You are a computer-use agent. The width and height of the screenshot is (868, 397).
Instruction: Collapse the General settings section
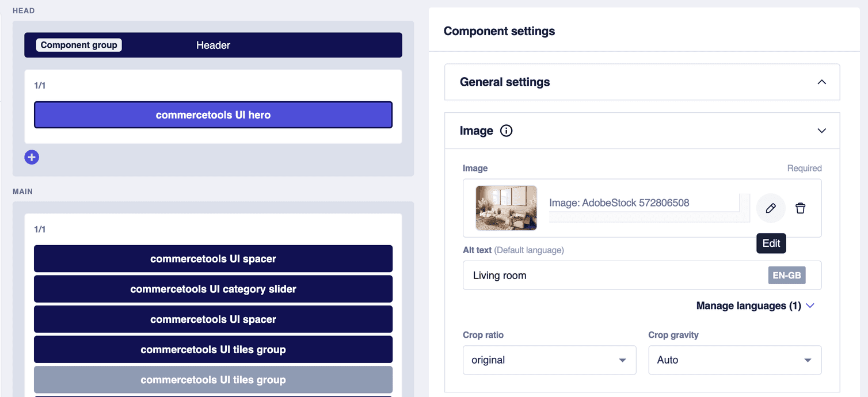[x=822, y=82]
